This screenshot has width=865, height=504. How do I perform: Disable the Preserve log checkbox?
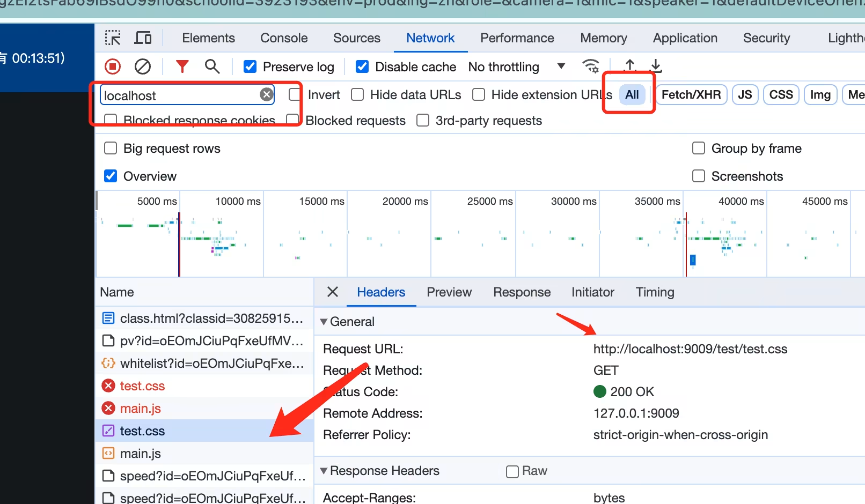pos(250,66)
